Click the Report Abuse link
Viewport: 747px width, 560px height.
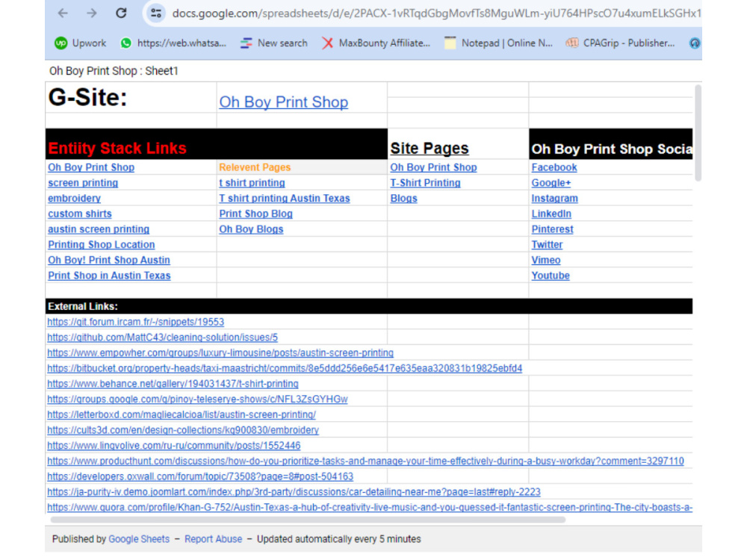214,538
